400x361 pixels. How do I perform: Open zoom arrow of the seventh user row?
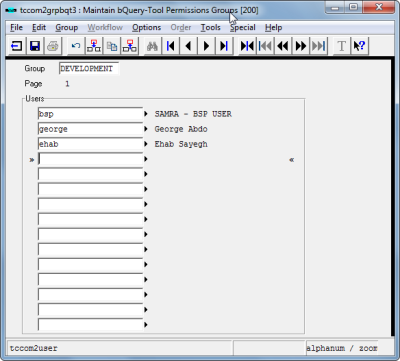coord(146,204)
